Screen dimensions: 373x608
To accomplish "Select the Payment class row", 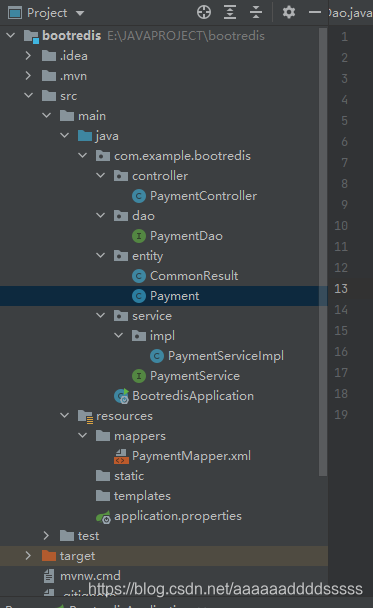I will coord(164,296).
